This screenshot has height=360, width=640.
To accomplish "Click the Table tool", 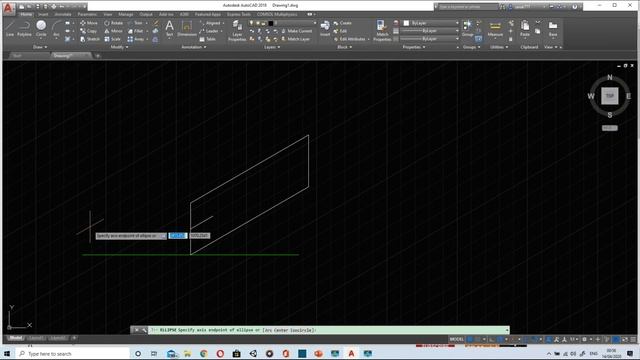I will point(207,39).
